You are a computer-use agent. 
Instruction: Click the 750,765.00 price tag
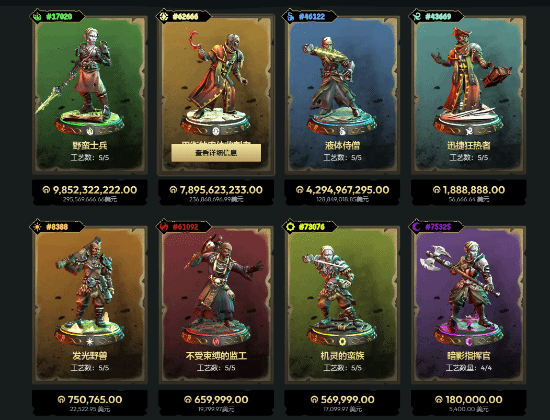coord(90,402)
